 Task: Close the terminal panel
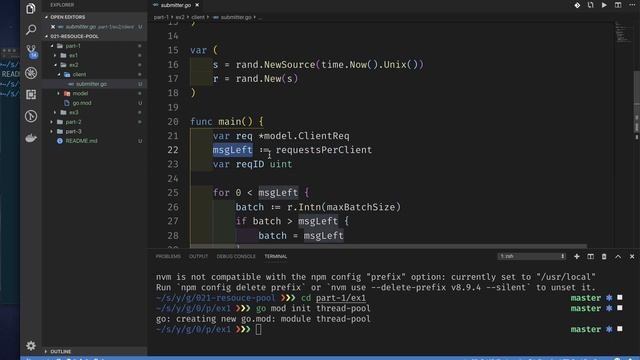pos(632,256)
